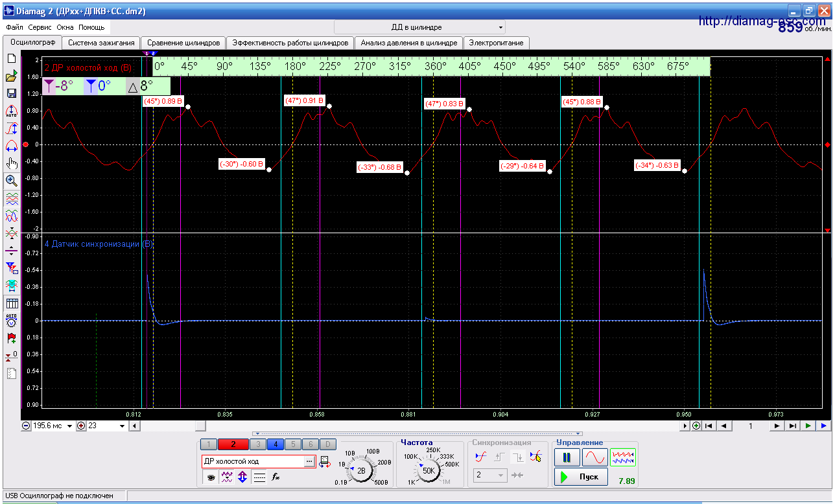This screenshot has width=835, height=504.
Task: Open the Сервис menu
Action: coord(40,28)
